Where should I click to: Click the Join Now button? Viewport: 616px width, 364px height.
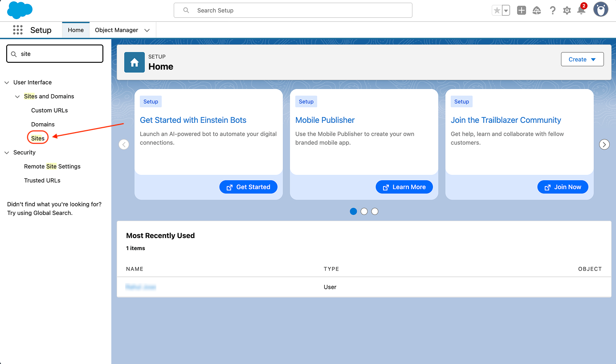pyautogui.click(x=563, y=187)
